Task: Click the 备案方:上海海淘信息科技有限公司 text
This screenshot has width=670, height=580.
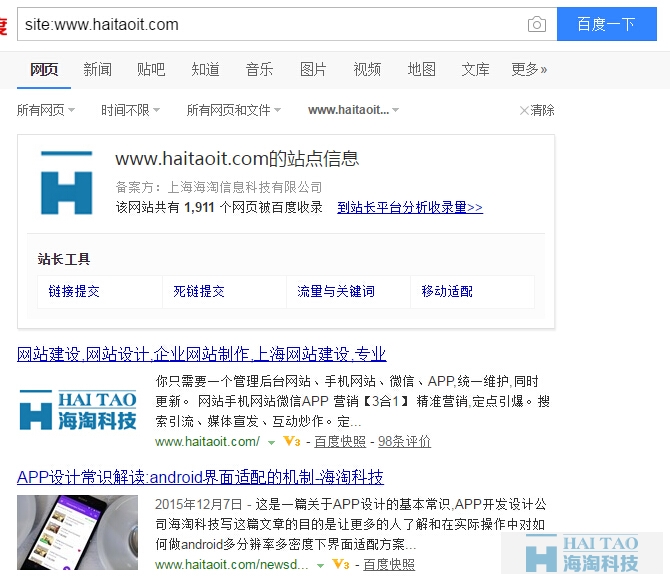Action: coord(219,187)
